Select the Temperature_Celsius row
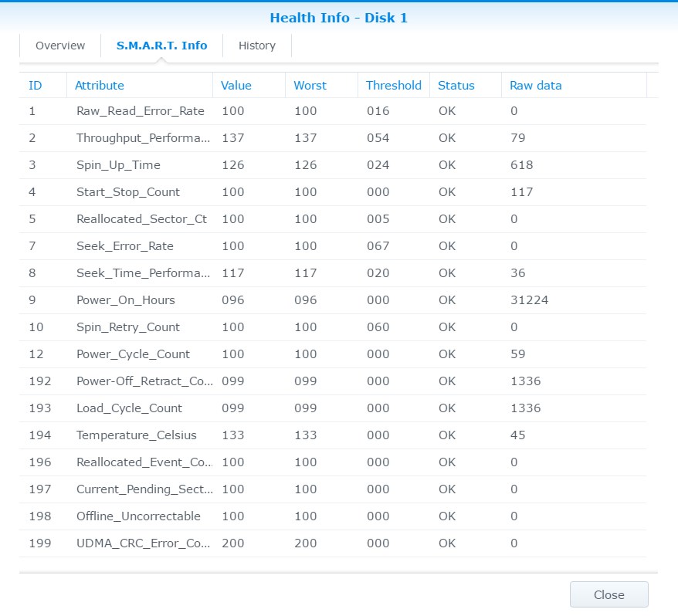The image size is (678, 616). coord(333,435)
